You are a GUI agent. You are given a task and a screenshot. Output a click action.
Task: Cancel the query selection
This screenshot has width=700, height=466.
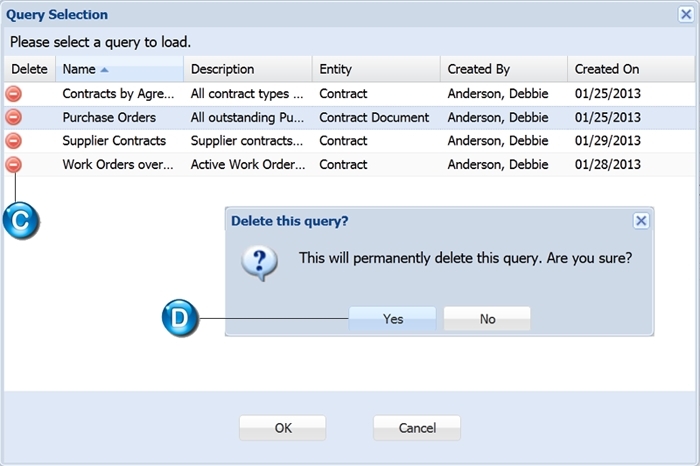point(417,428)
